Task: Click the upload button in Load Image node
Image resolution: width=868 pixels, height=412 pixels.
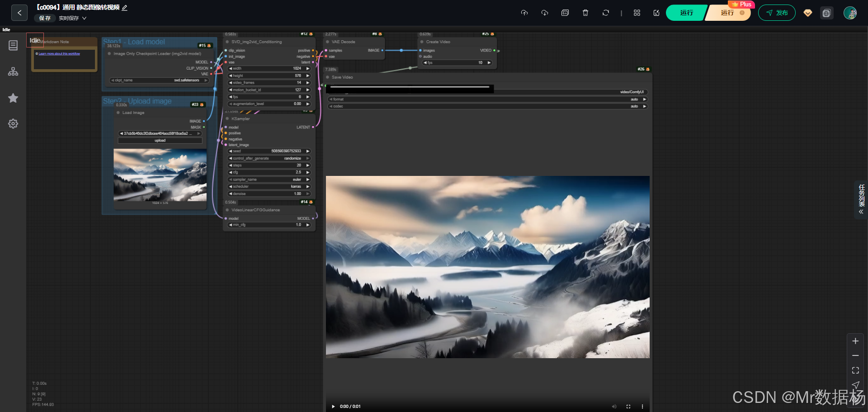Action: [x=160, y=141]
